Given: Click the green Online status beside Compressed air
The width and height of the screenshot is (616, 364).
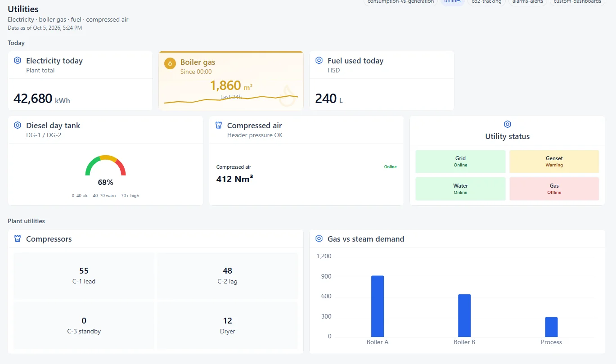Looking at the screenshot, I should point(390,167).
